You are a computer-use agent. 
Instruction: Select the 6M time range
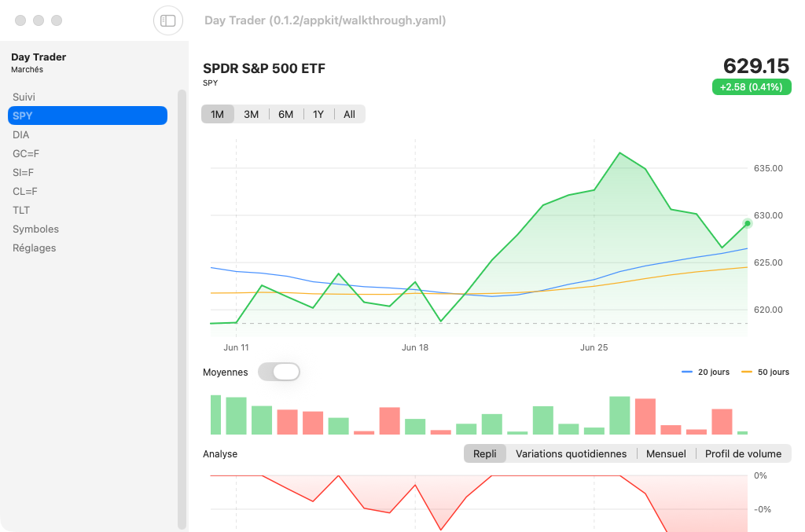click(x=286, y=115)
